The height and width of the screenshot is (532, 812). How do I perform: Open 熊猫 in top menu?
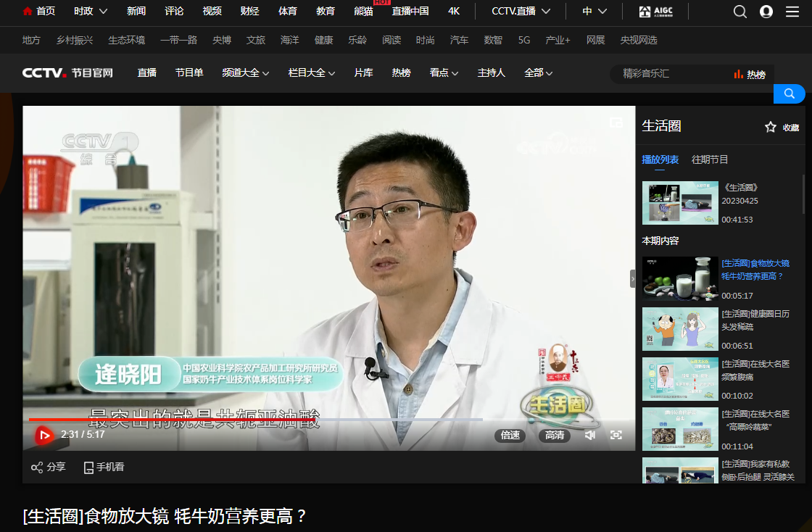tap(363, 11)
